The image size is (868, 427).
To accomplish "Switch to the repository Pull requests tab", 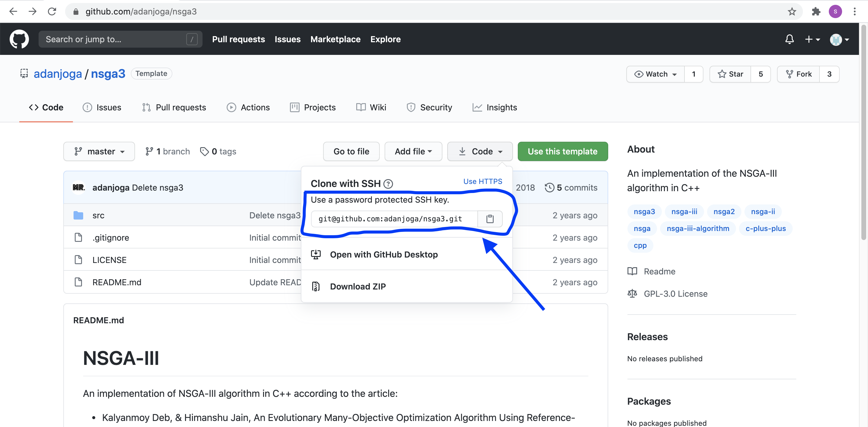I will click(174, 108).
